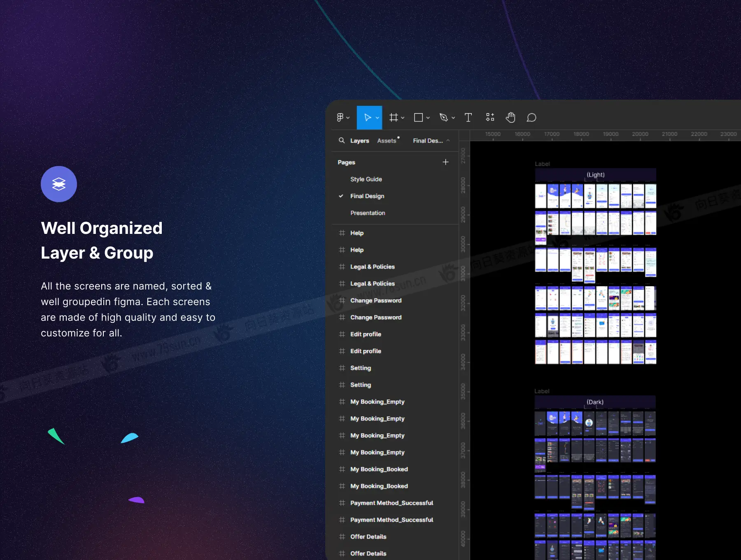Add a new page with plus icon
741x560 pixels.
[445, 162]
